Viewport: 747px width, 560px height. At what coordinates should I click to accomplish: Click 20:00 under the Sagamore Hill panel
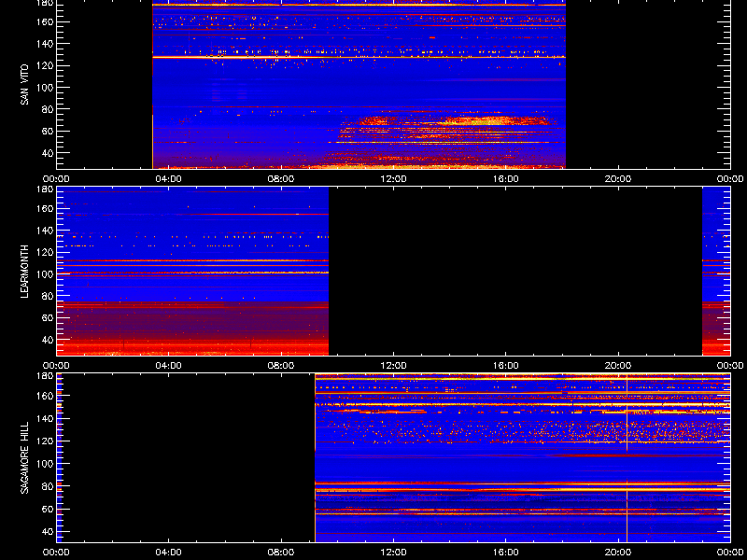pyautogui.click(x=618, y=553)
